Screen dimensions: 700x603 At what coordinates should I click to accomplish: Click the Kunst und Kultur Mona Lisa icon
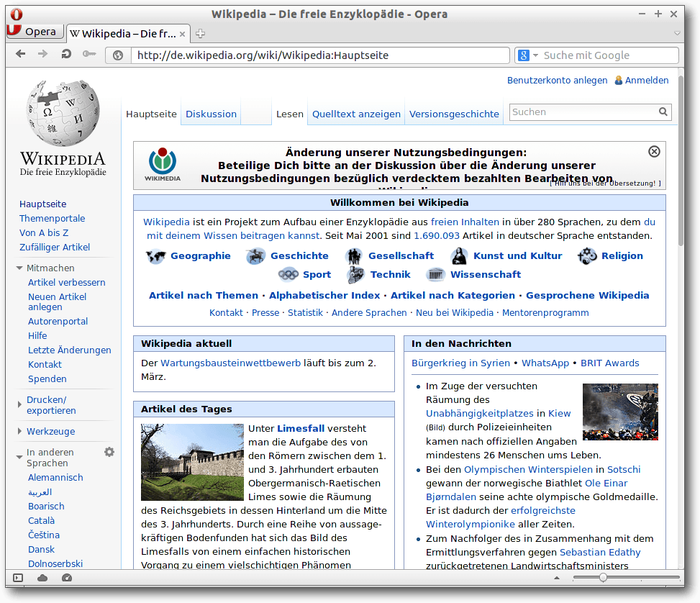(459, 256)
